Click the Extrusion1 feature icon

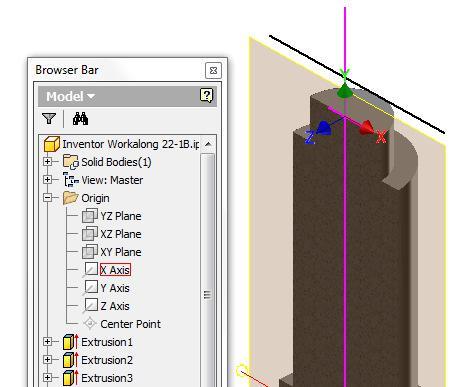click(x=71, y=342)
